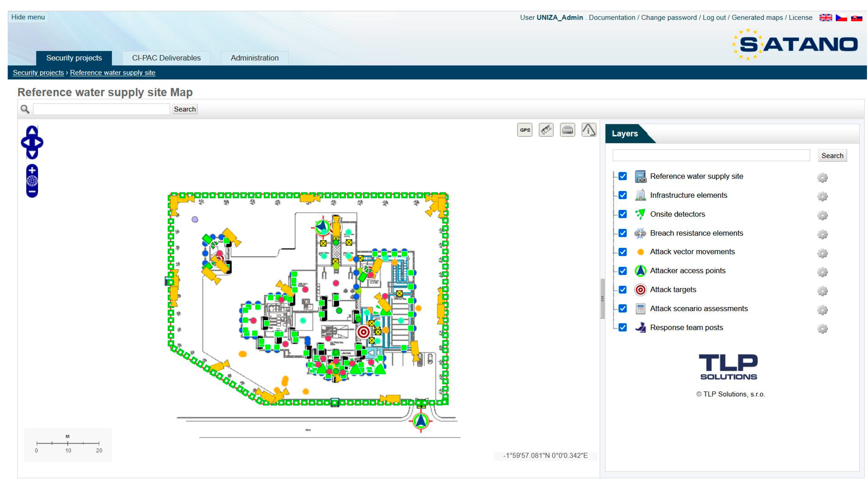Toggle the Attack vector movements checkbox
This screenshot has width=868, height=491.
623,252
